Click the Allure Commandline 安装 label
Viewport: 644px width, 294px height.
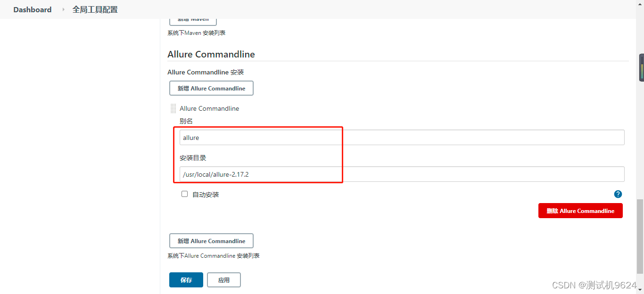(206, 72)
